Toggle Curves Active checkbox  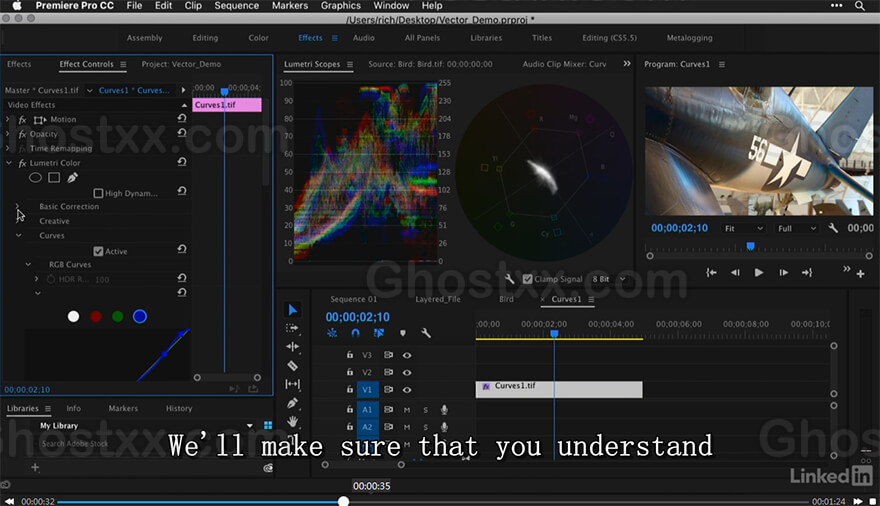click(98, 251)
